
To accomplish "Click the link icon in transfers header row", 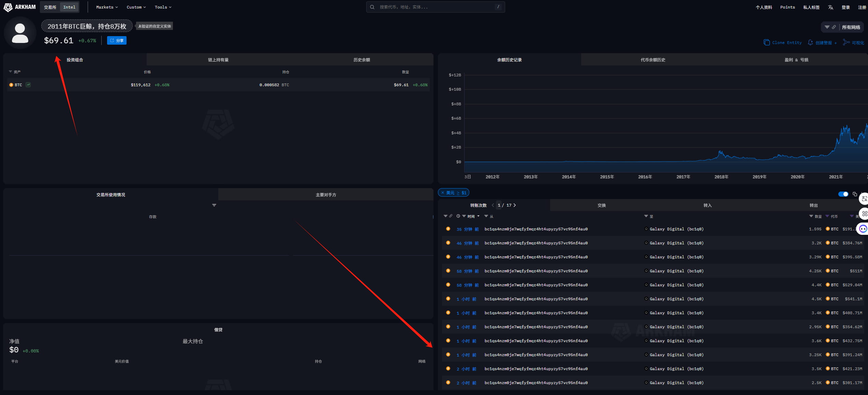I will click(451, 216).
